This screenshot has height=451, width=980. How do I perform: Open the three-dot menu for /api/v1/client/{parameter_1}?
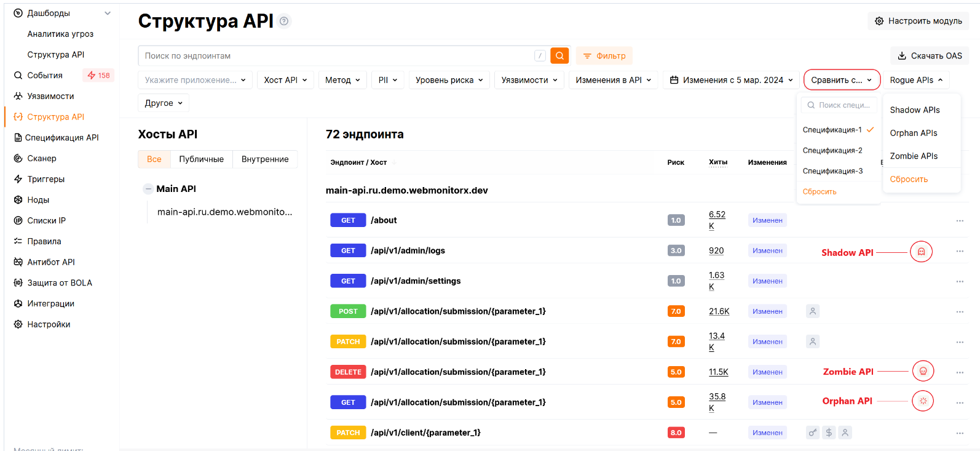[960, 433]
